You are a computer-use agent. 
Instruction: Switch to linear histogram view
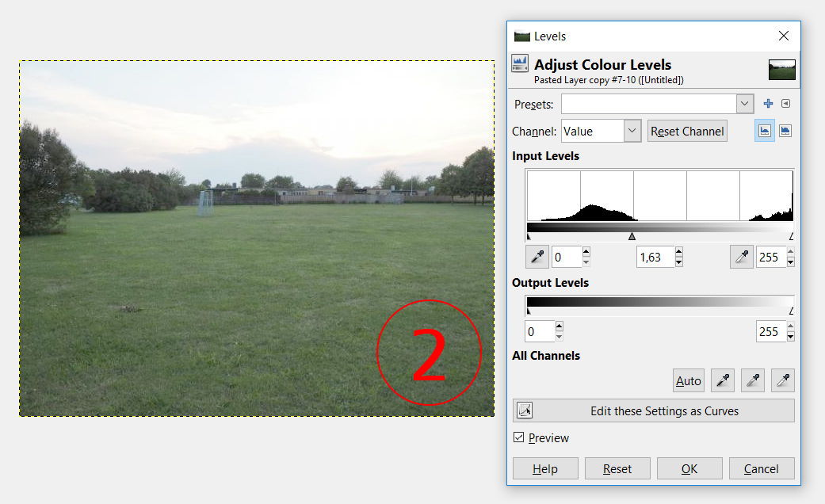coord(765,131)
